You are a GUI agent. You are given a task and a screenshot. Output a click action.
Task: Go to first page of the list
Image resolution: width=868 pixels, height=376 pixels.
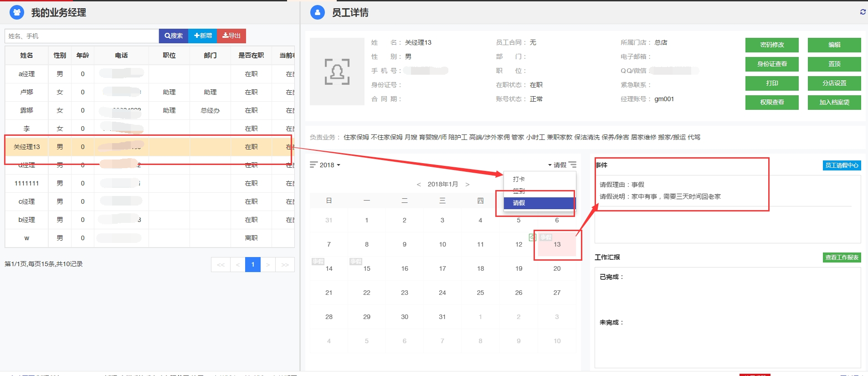221,265
